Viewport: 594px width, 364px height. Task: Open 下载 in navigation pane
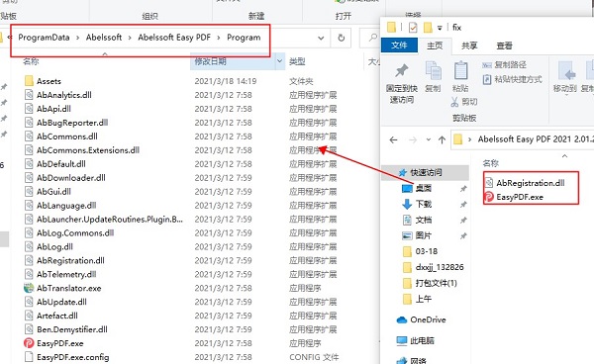point(424,205)
